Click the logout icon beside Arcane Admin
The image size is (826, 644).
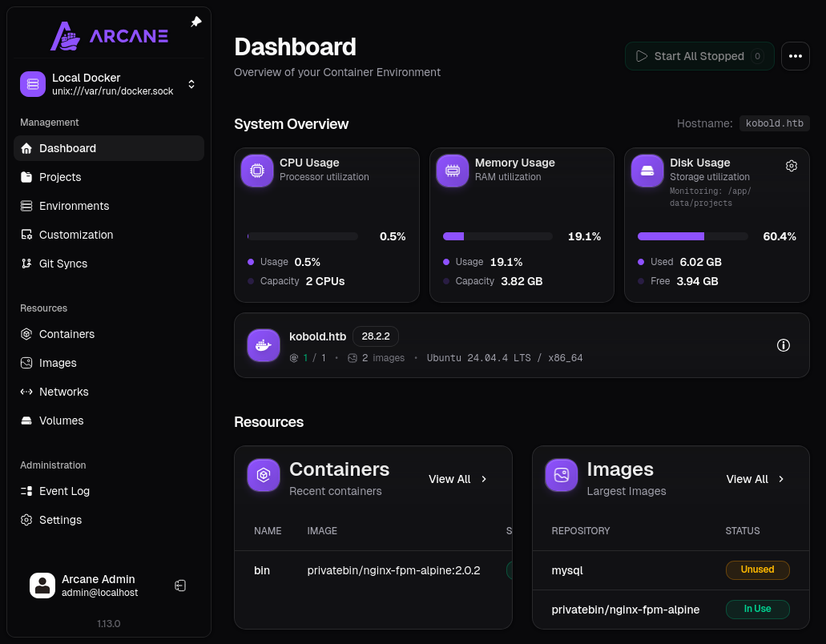(180, 586)
